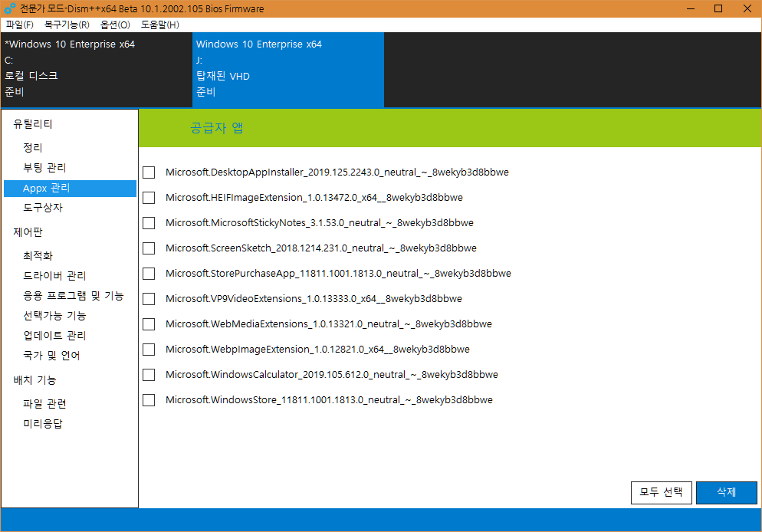Click the Microsoft.ScreenSketch_2018.1214.231.0 package name
762x532 pixels.
320,248
